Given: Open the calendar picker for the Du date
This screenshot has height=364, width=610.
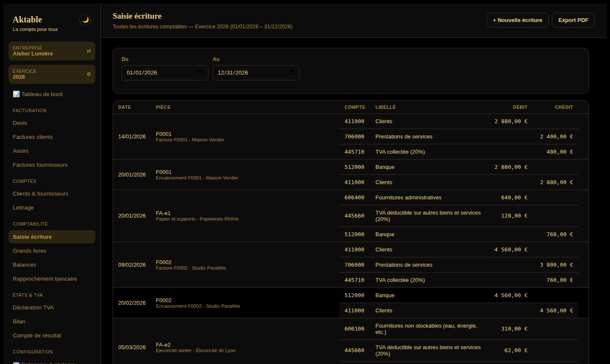Looking at the screenshot, I should tap(200, 73).
